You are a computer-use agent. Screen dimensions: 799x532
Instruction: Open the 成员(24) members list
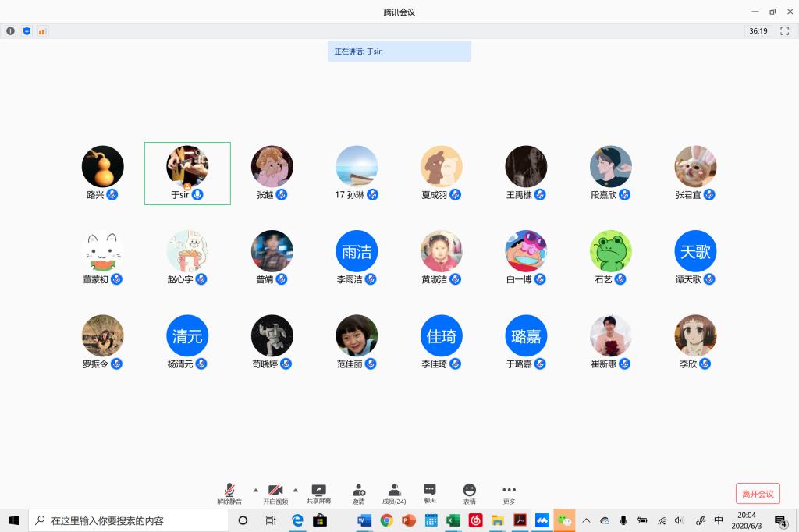(x=394, y=493)
